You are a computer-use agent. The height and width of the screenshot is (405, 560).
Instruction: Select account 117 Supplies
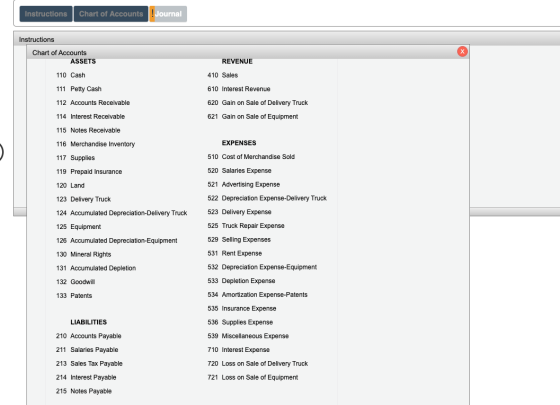coord(75,158)
